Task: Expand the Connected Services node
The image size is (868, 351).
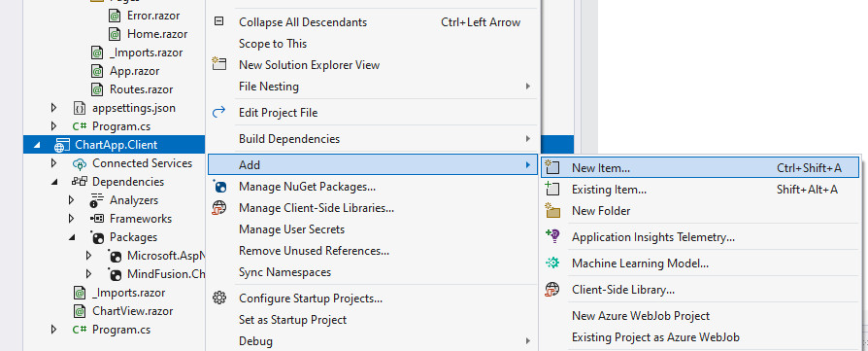Action: click(x=53, y=163)
